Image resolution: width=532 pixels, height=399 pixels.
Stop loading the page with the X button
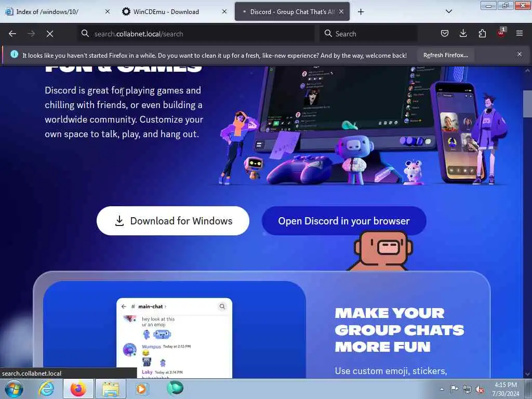(x=50, y=34)
